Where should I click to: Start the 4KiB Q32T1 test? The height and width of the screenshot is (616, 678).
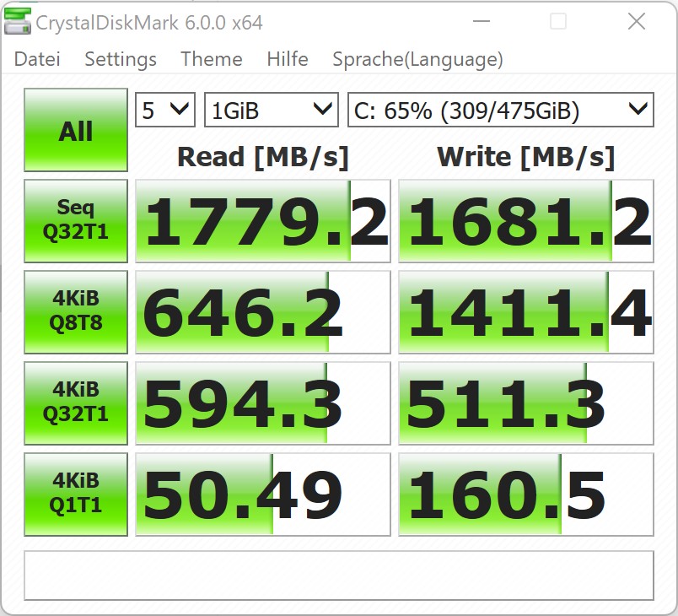pyautogui.click(x=76, y=403)
